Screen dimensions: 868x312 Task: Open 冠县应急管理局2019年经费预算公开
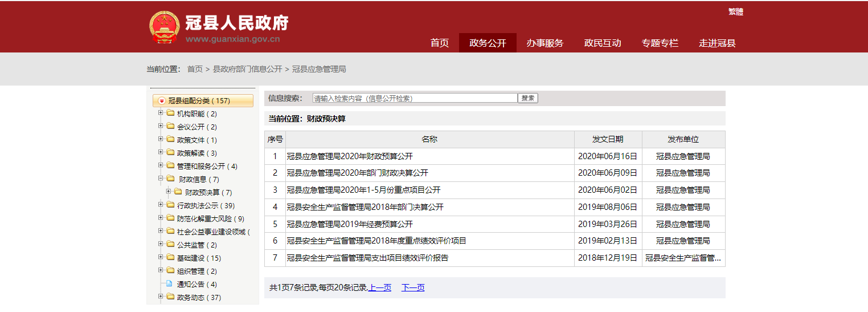(350, 224)
